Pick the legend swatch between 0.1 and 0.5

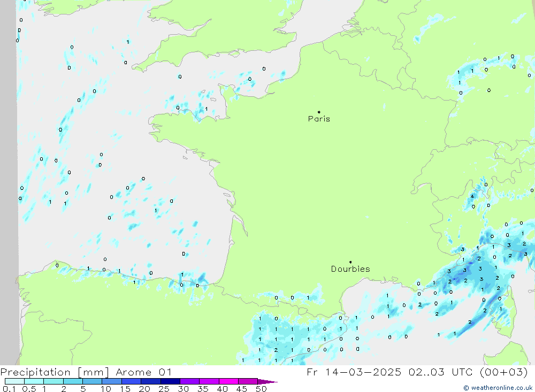tap(14, 381)
